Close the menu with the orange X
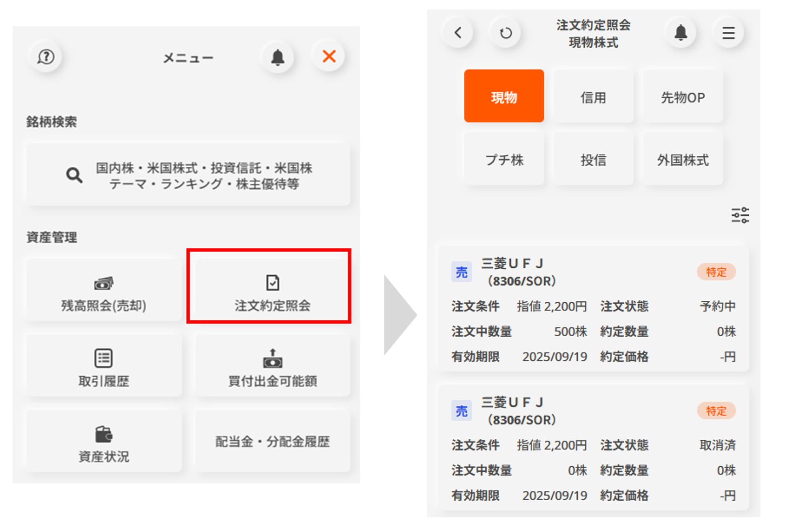Screen dimensions: 787x532 329,57
